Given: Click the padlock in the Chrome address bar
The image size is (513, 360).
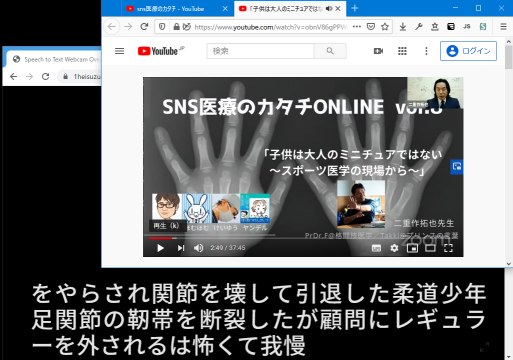Looking at the screenshot, I should click(x=65, y=77).
